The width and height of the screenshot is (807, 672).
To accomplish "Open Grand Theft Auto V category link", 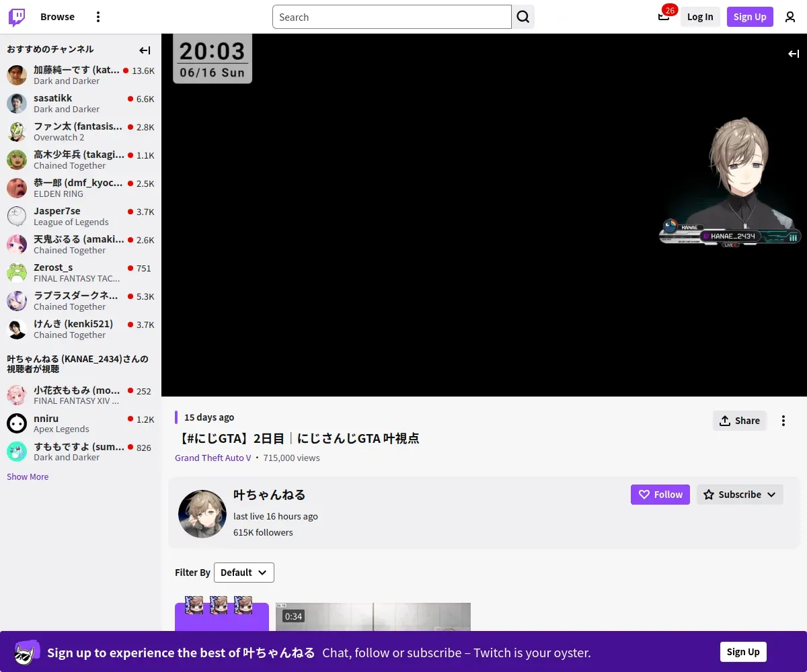I will coord(213,458).
